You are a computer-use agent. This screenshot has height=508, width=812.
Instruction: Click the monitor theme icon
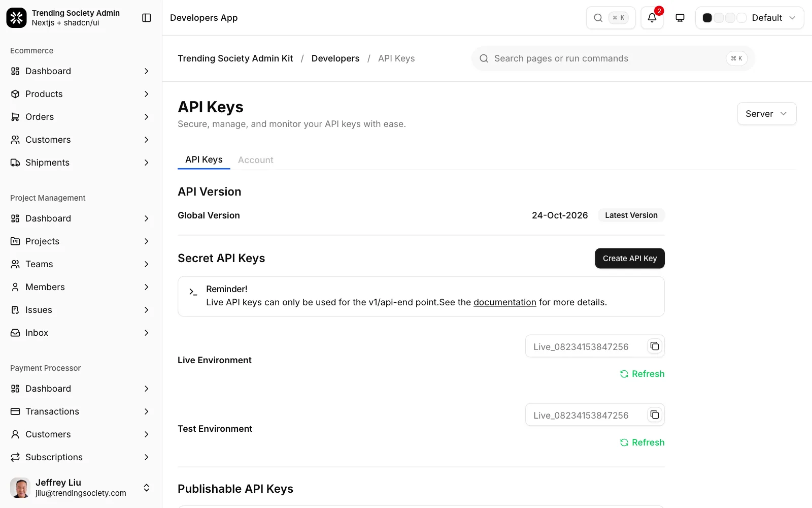pos(680,18)
